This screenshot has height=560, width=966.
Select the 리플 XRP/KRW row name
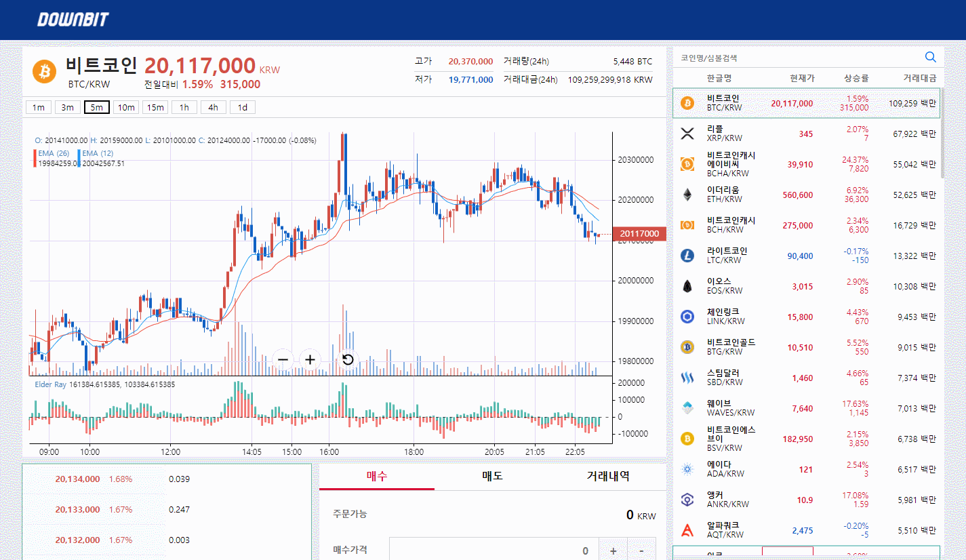(725, 134)
